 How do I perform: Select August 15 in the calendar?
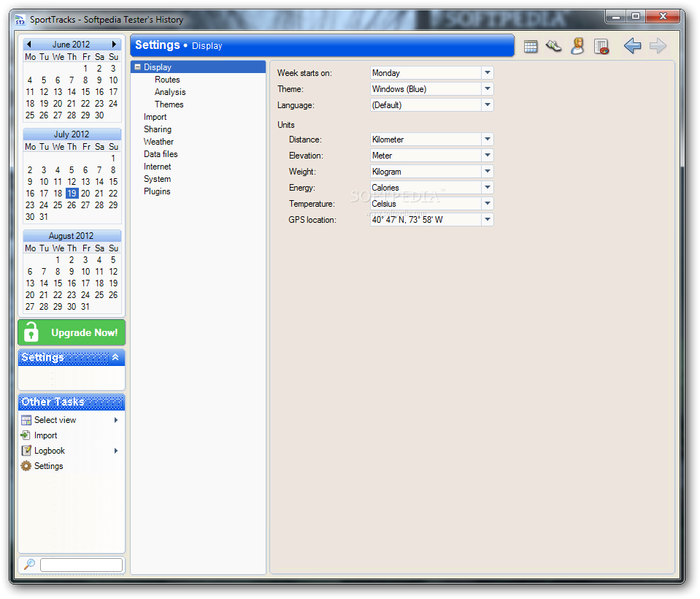(58, 283)
